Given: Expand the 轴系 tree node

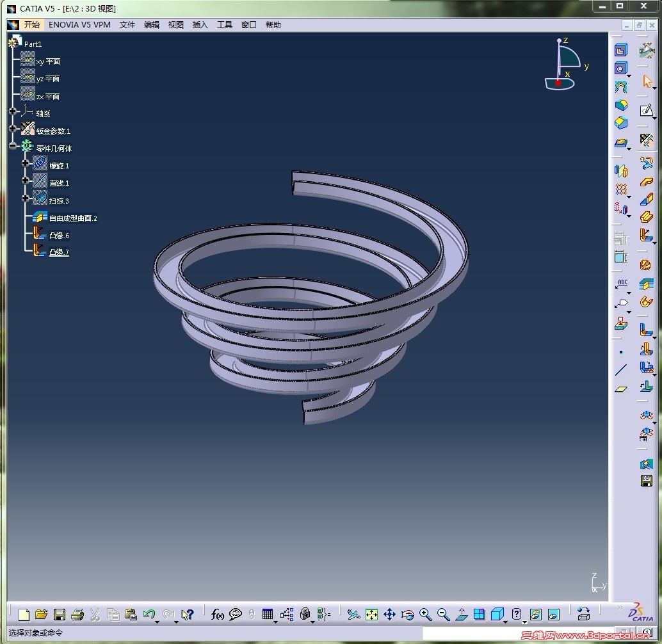Looking at the screenshot, I should click(13, 111).
